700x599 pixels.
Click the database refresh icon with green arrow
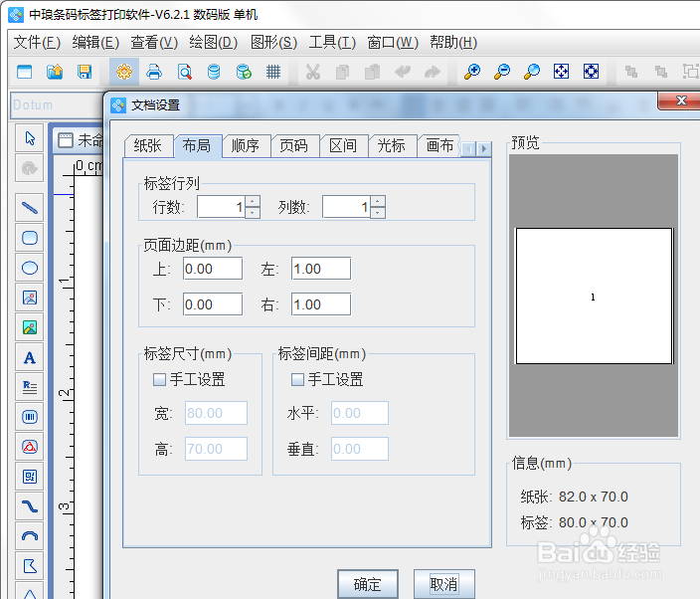(244, 72)
